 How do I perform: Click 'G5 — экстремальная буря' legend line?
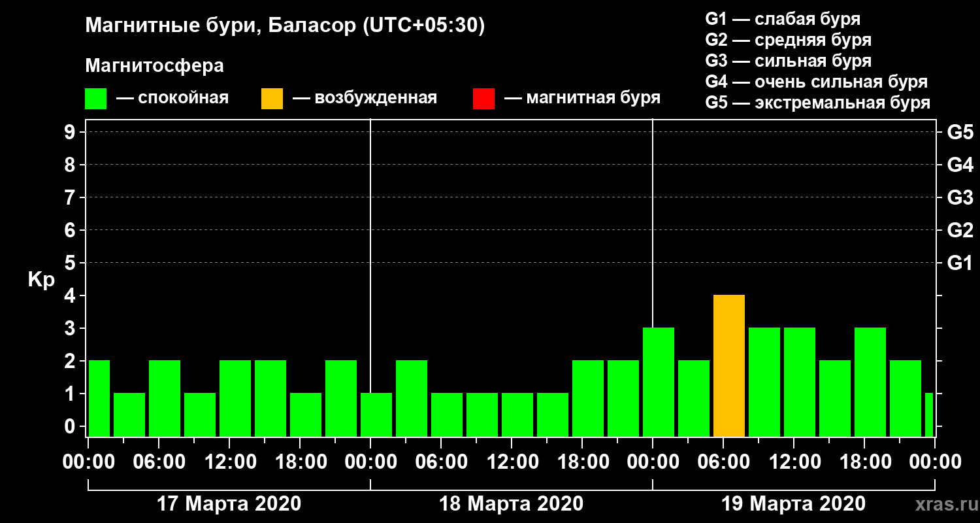pyautogui.click(x=817, y=103)
